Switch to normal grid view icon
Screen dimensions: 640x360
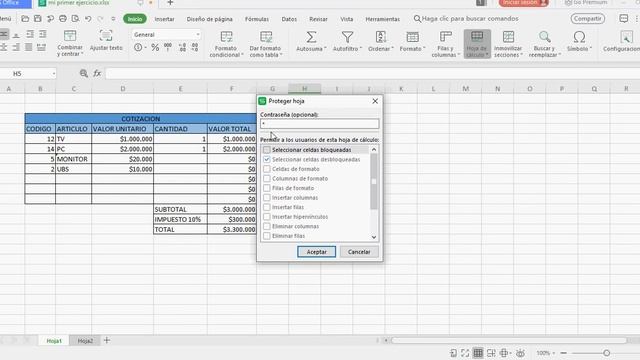pyautogui.click(x=478, y=353)
